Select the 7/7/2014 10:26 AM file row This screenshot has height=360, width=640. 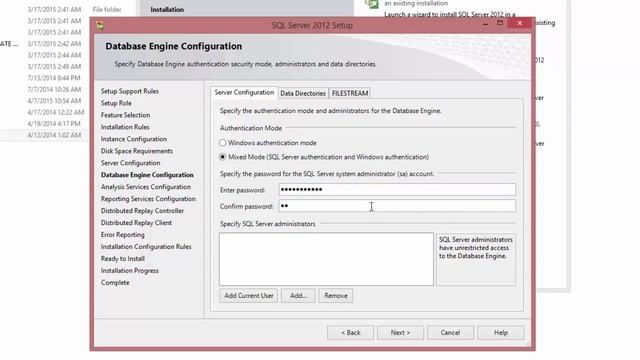point(44,89)
